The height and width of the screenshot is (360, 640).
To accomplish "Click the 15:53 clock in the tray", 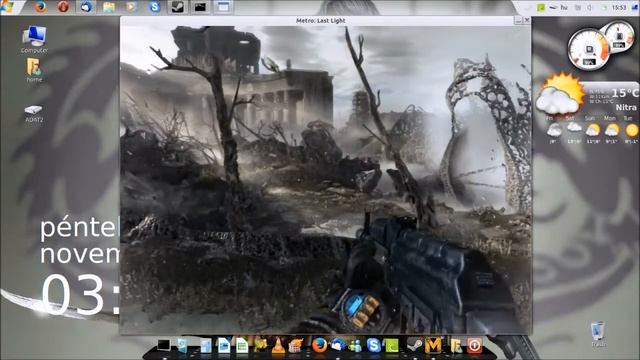I will point(619,7).
